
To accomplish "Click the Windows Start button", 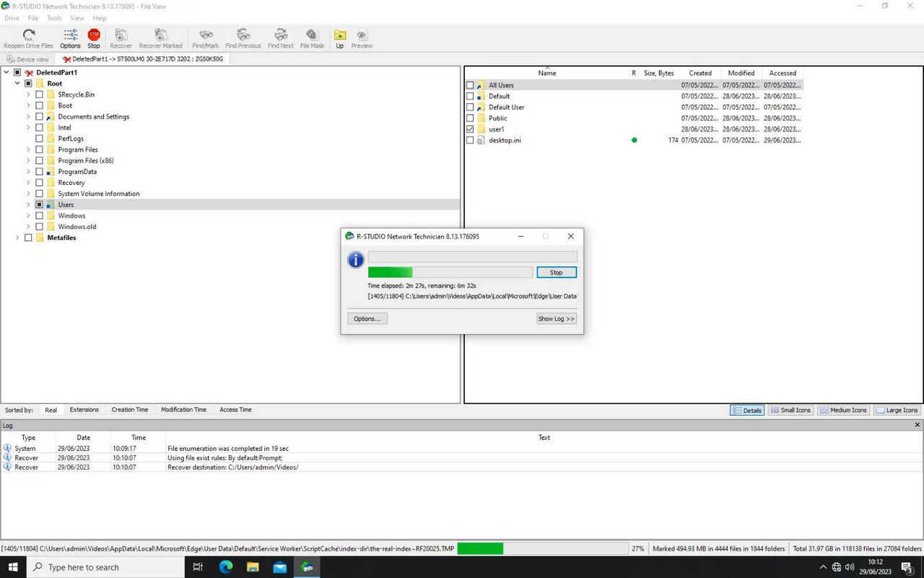I will (14, 567).
